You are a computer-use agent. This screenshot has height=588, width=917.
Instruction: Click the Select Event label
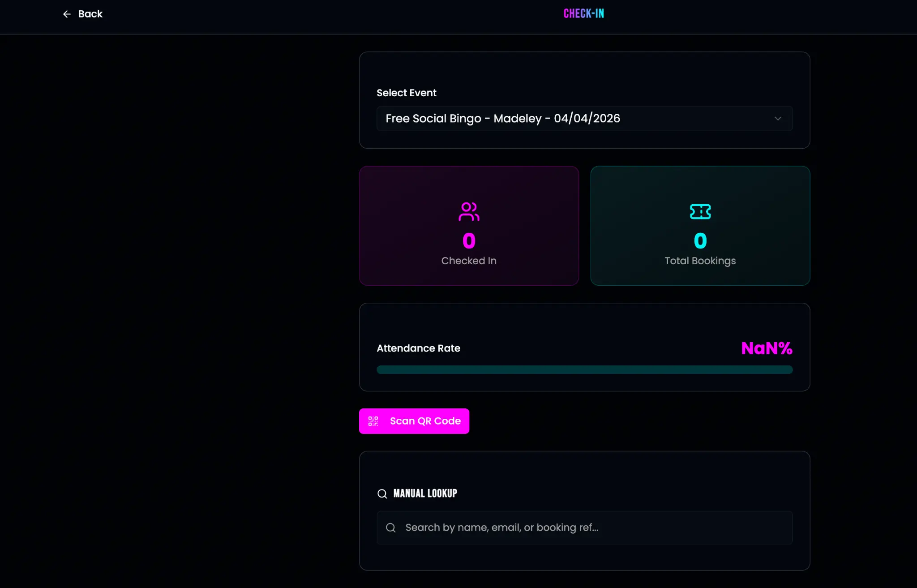(406, 93)
